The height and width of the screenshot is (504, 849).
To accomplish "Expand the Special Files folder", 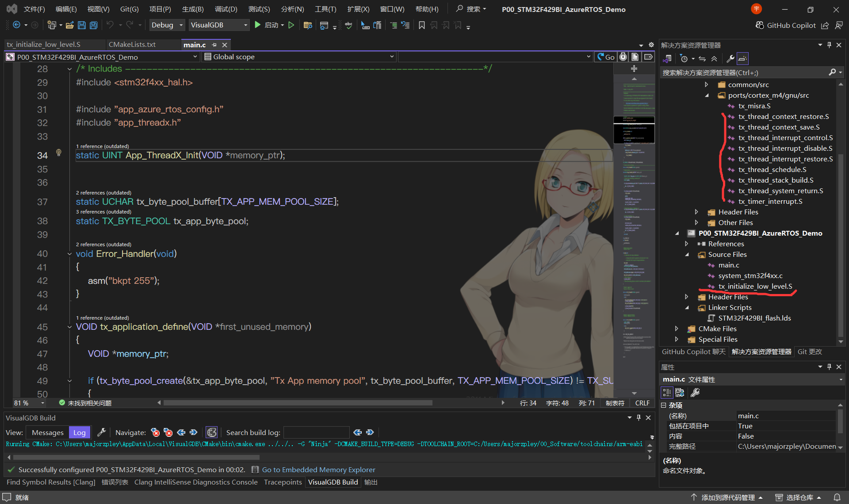I will [x=677, y=339].
